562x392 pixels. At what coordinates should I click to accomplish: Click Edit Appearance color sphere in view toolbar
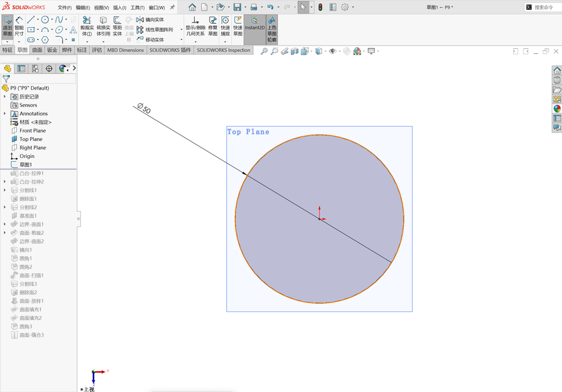(357, 51)
